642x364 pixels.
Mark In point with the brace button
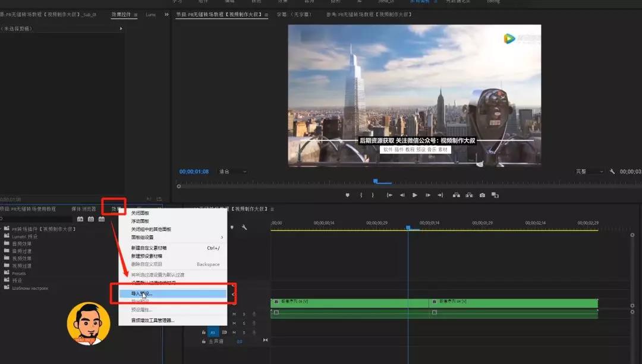point(361,195)
